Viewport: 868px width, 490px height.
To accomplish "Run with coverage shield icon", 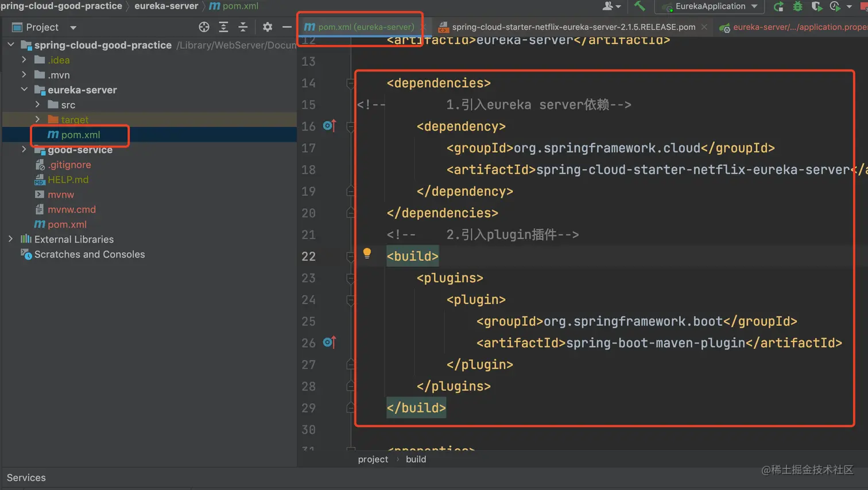I will point(816,6).
